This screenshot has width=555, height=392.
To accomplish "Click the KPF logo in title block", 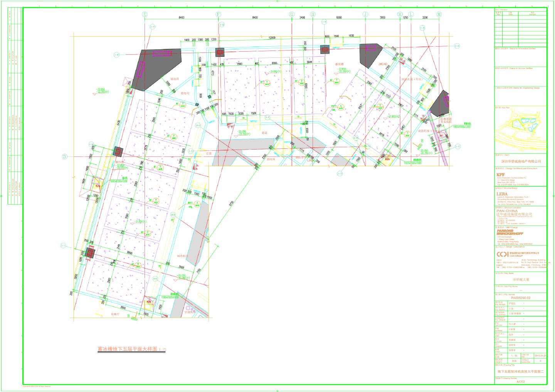I will click(x=500, y=175).
